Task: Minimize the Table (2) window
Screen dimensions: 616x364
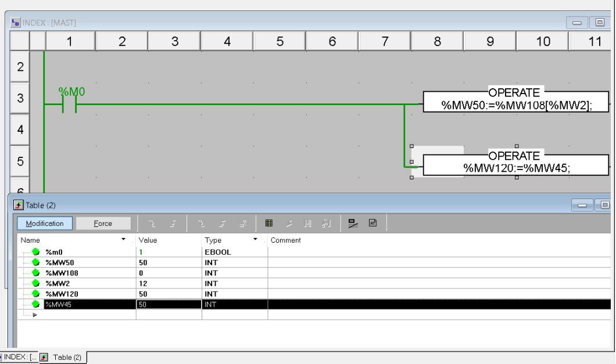Action: pyautogui.click(x=582, y=205)
